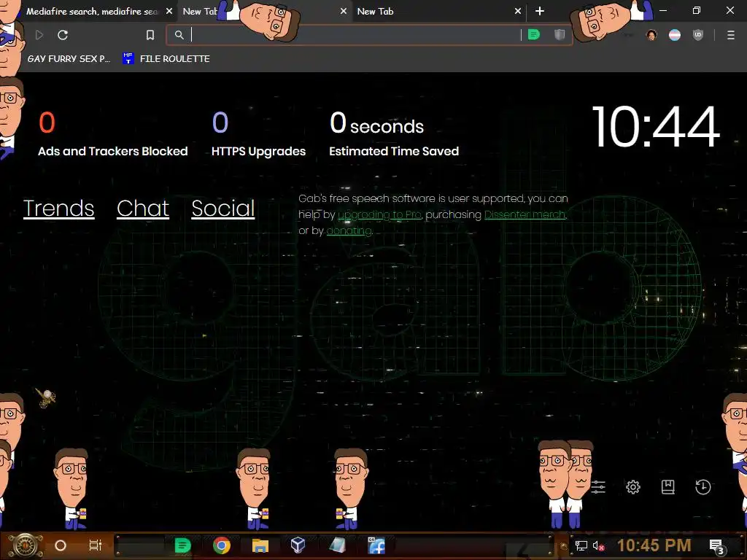747x560 pixels.
Task: Close the Mediafire search tab
Action: coord(169,11)
